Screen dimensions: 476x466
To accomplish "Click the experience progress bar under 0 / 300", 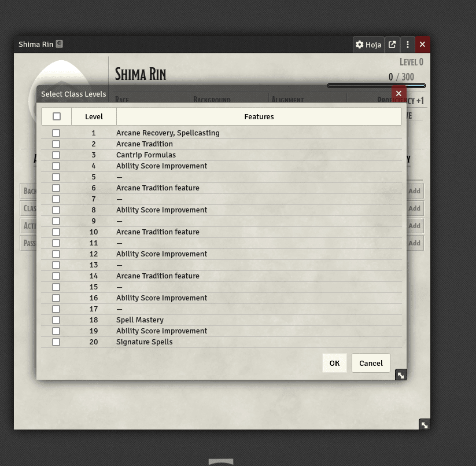I will (x=376, y=86).
